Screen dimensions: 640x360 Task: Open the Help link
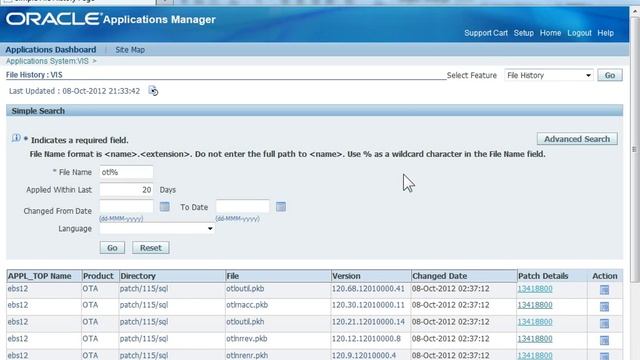coord(605,33)
